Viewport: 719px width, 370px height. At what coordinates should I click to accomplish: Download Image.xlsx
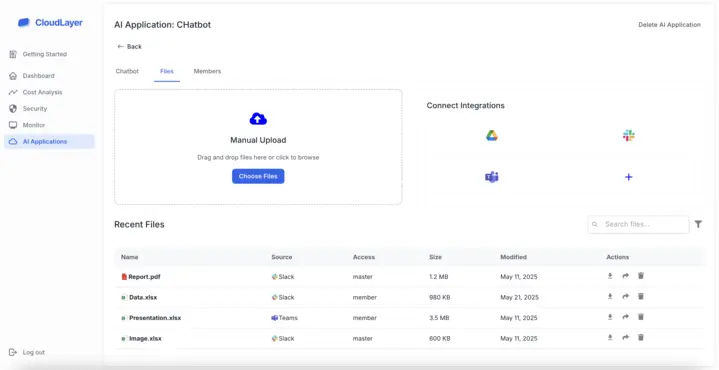610,337
